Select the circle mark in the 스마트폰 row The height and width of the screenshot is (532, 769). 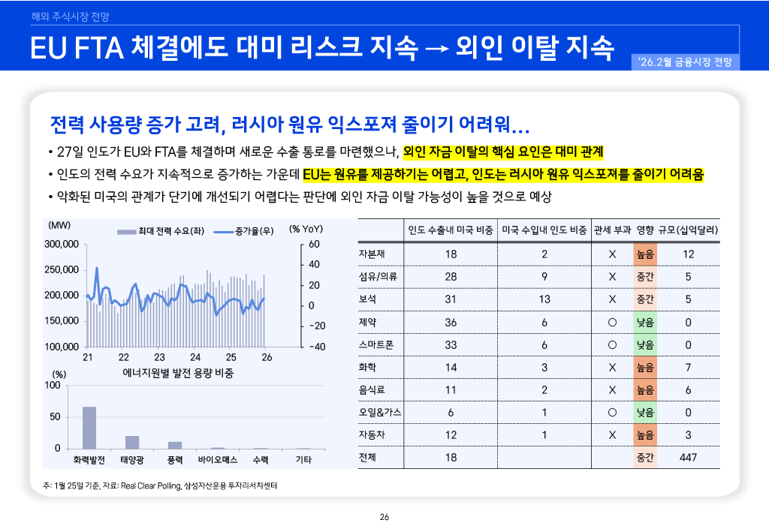point(612,345)
